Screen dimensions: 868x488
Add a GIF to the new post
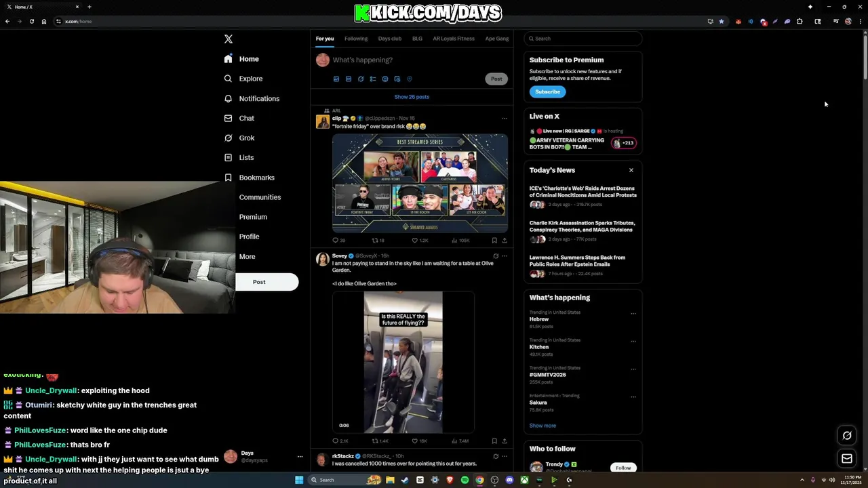pyautogui.click(x=349, y=79)
